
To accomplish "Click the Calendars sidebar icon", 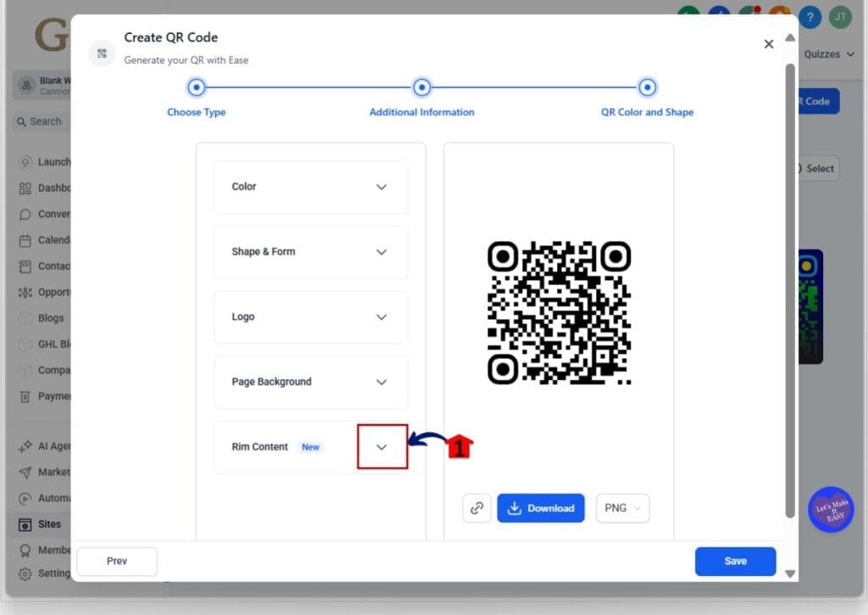I will coord(25,240).
